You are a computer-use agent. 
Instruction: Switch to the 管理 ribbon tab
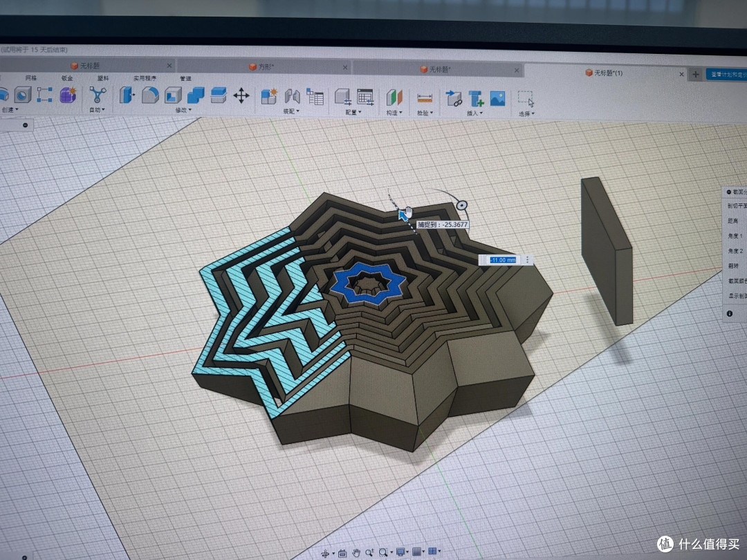click(185, 79)
